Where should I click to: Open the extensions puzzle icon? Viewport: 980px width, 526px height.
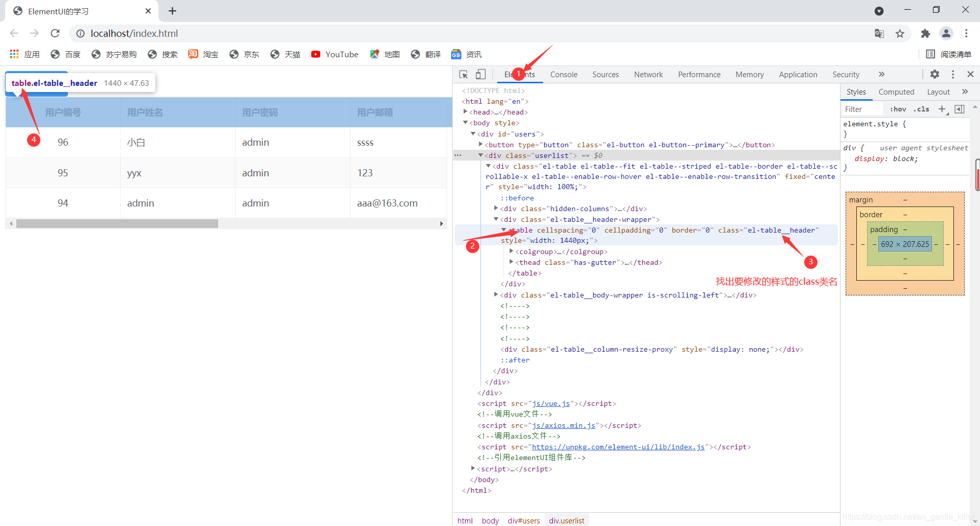point(925,33)
